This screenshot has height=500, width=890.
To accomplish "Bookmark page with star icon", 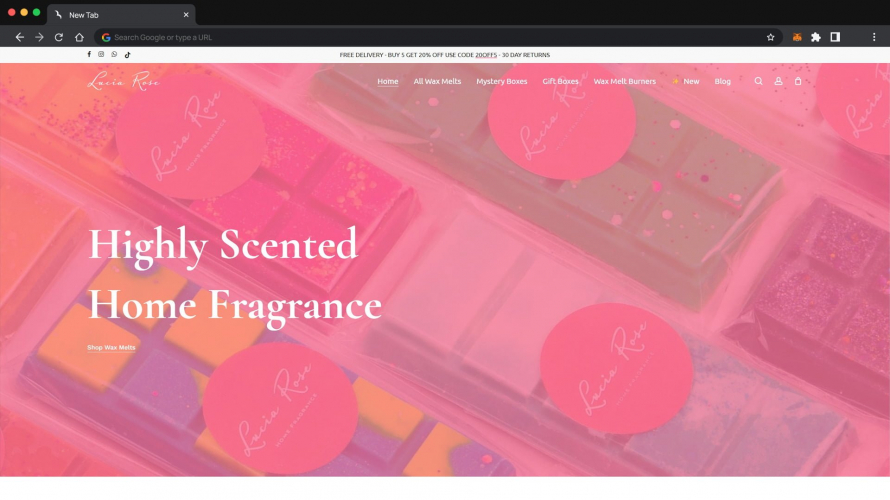I will [x=770, y=37].
